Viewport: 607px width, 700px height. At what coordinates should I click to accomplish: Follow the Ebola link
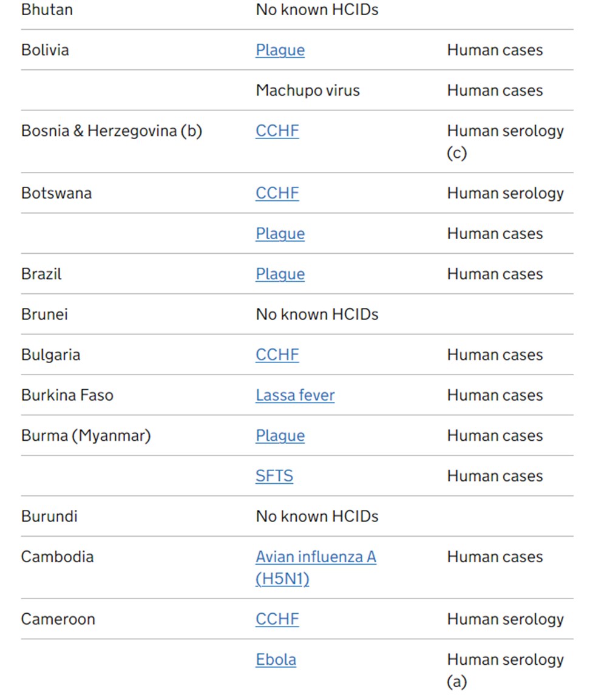[x=276, y=660]
